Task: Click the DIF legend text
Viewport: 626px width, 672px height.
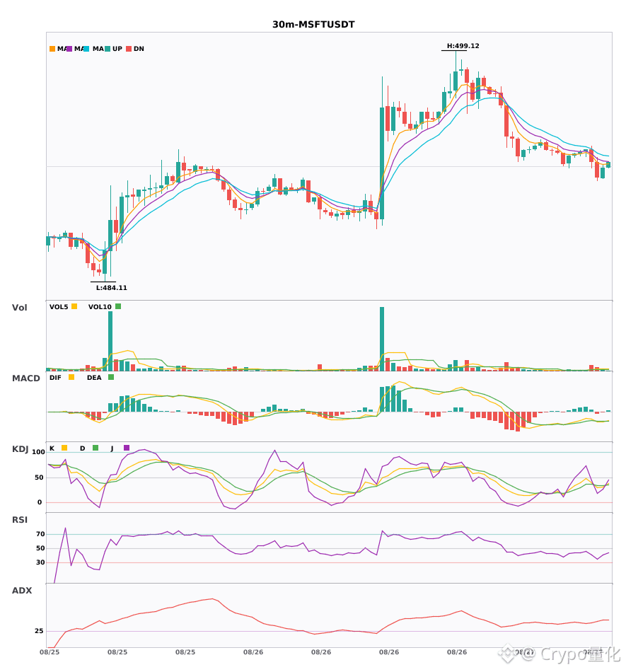Action: click(55, 378)
